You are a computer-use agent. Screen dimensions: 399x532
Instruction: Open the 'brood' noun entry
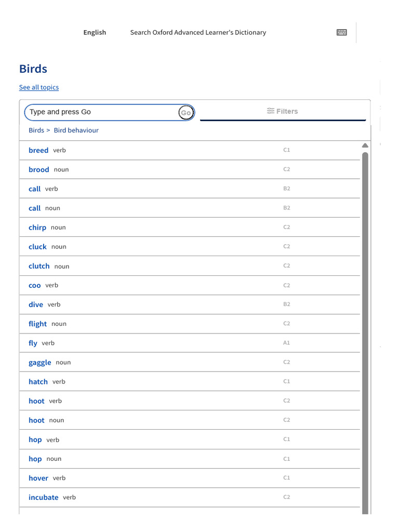coord(39,169)
